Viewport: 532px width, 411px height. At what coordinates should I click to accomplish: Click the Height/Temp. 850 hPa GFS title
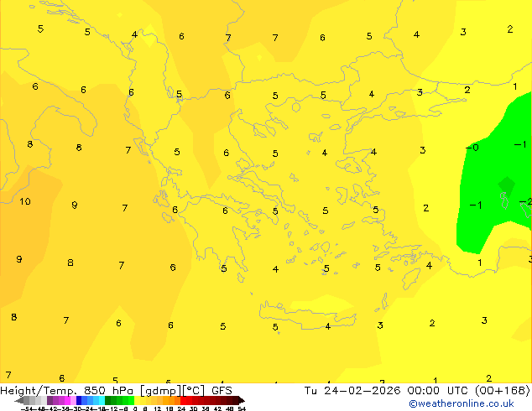tap(116, 391)
